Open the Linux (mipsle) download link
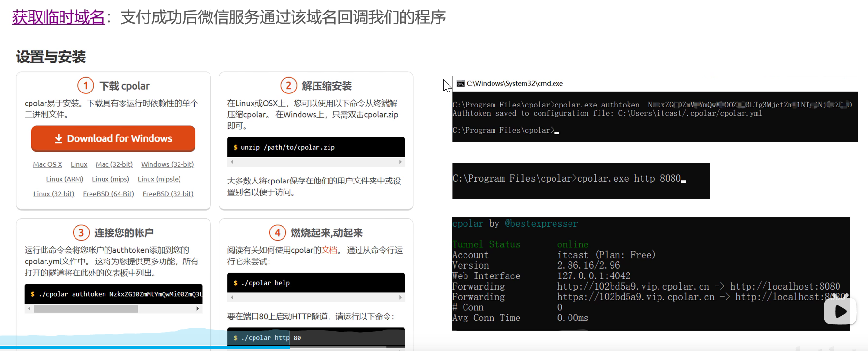Viewport: 868px width, 351px height. point(159,179)
